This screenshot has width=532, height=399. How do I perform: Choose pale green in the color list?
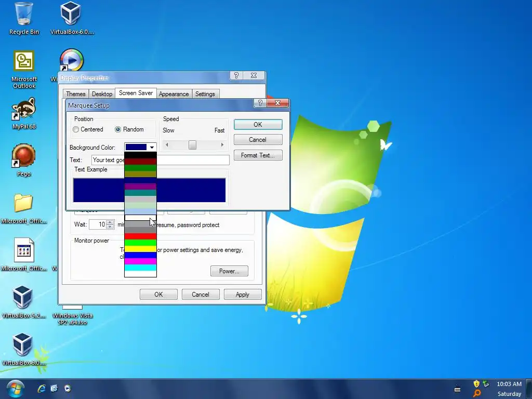tap(140, 205)
